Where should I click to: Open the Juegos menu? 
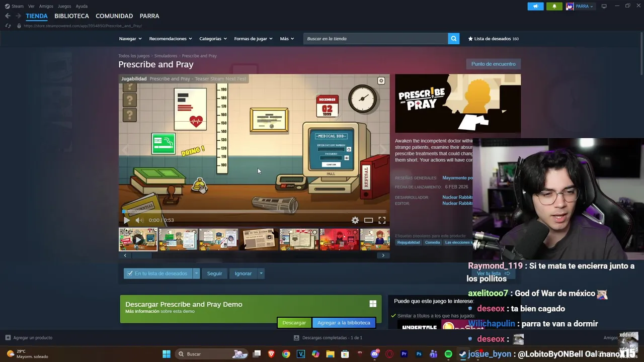pos(64,6)
